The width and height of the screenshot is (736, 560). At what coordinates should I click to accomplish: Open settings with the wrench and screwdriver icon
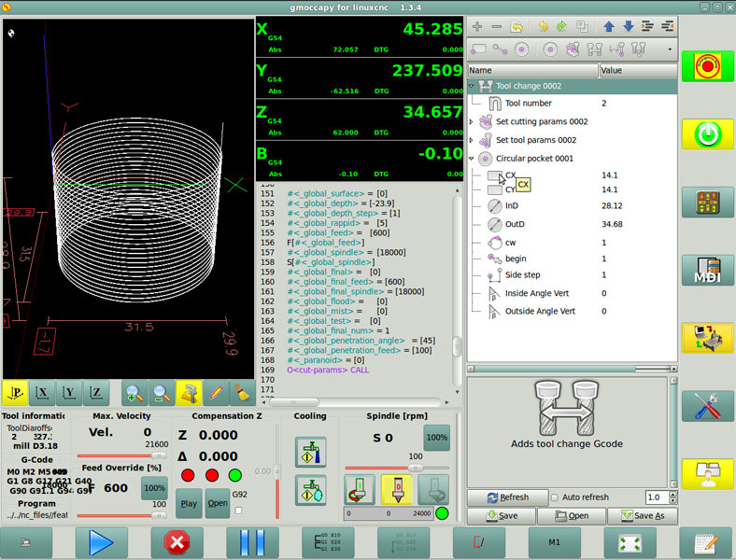707,406
